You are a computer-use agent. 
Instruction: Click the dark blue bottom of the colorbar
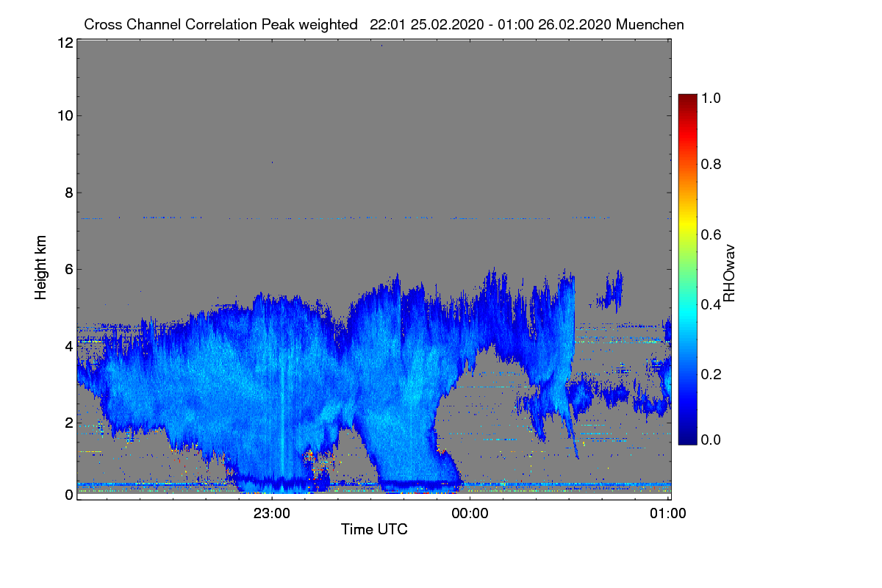[687, 440]
